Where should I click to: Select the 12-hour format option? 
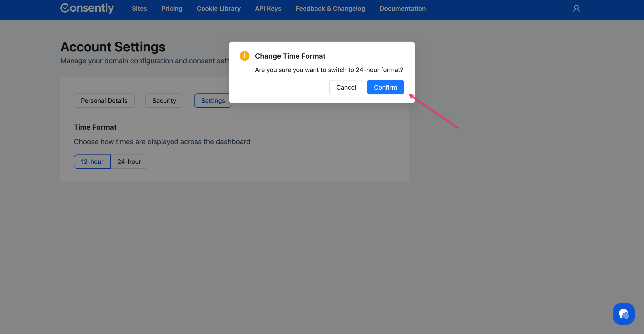click(x=92, y=162)
